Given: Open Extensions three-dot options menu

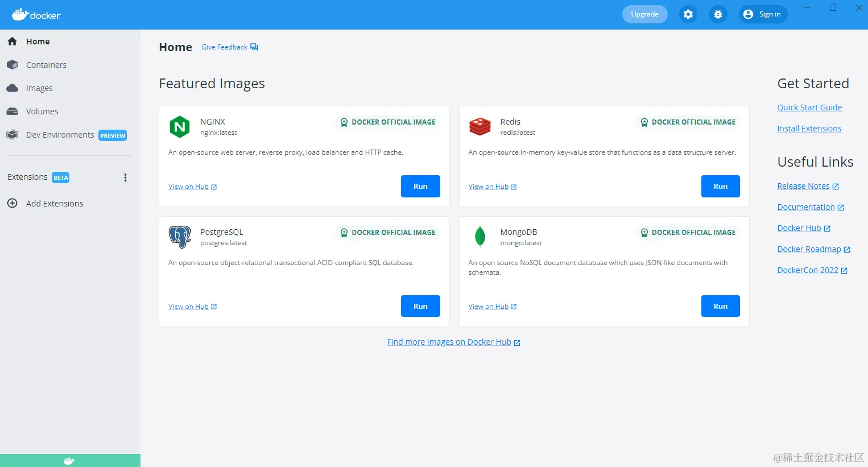Looking at the screenshot, I should [125, 177].
